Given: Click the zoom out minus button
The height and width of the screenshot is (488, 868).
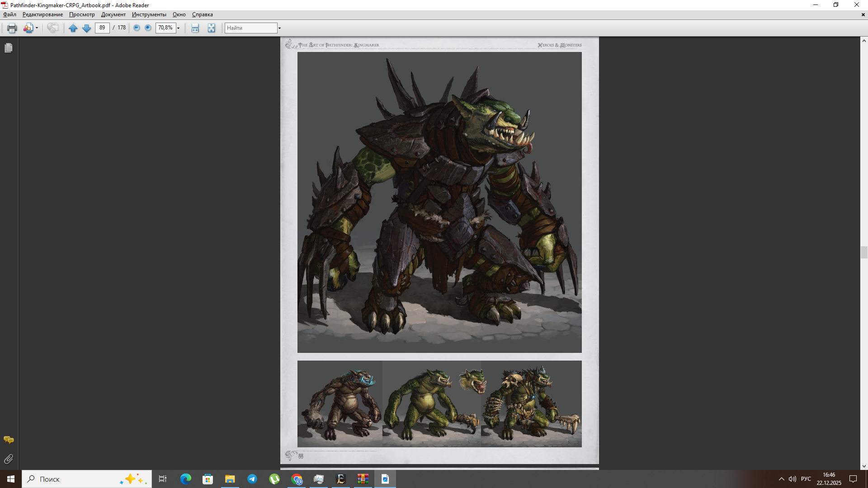Looking at the screenshot, I should click(137, 28).
